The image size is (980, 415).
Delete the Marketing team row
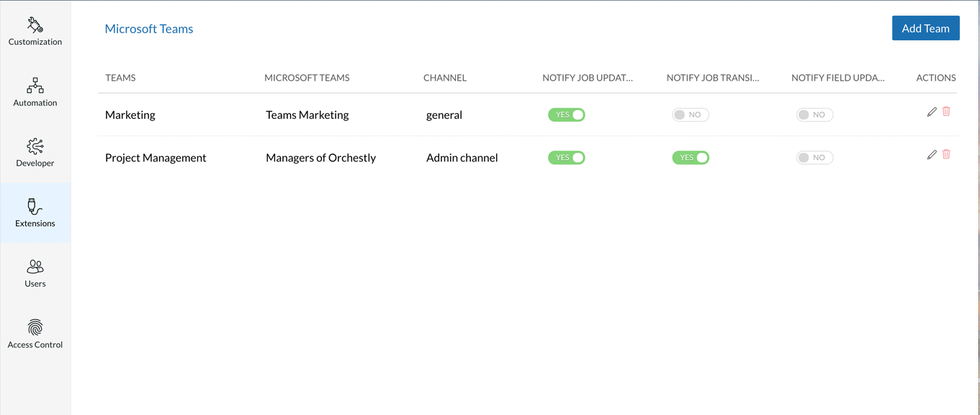(946, 112)
